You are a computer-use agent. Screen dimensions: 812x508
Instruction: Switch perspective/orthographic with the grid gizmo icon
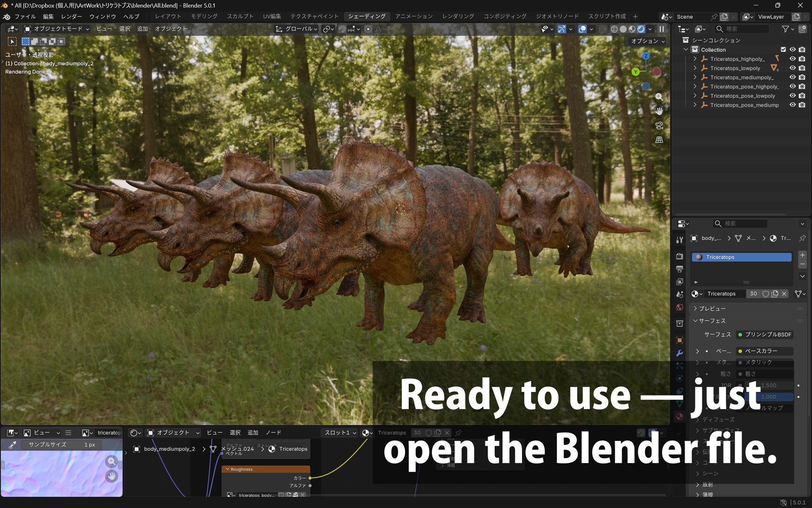click(x=659, y=140)
